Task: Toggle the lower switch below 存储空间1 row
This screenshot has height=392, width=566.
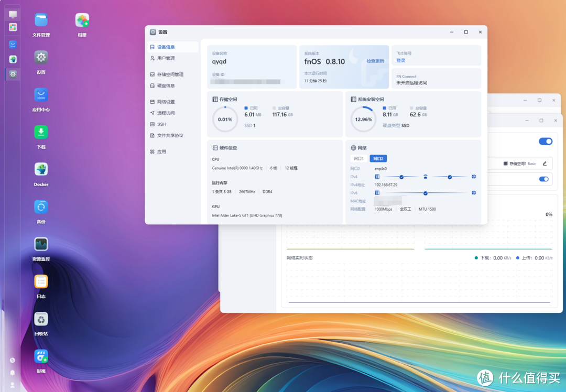Action: coord(544,179)
